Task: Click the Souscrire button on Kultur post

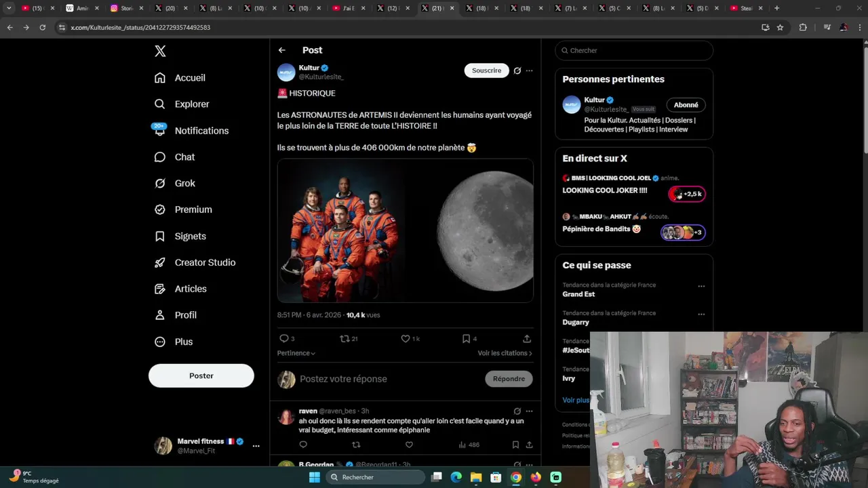Action: 487,70
